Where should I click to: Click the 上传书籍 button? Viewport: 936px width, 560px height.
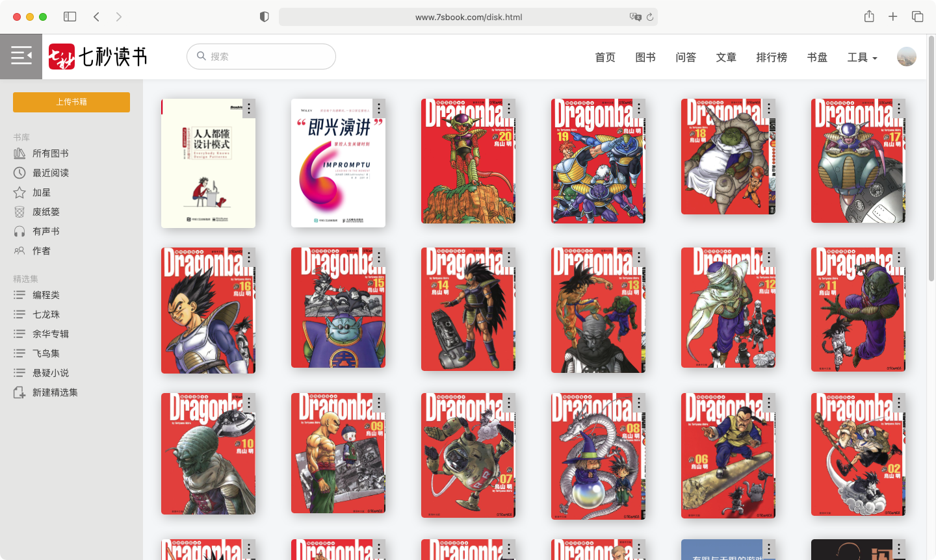pyautogui.click(x=71, y=102)
